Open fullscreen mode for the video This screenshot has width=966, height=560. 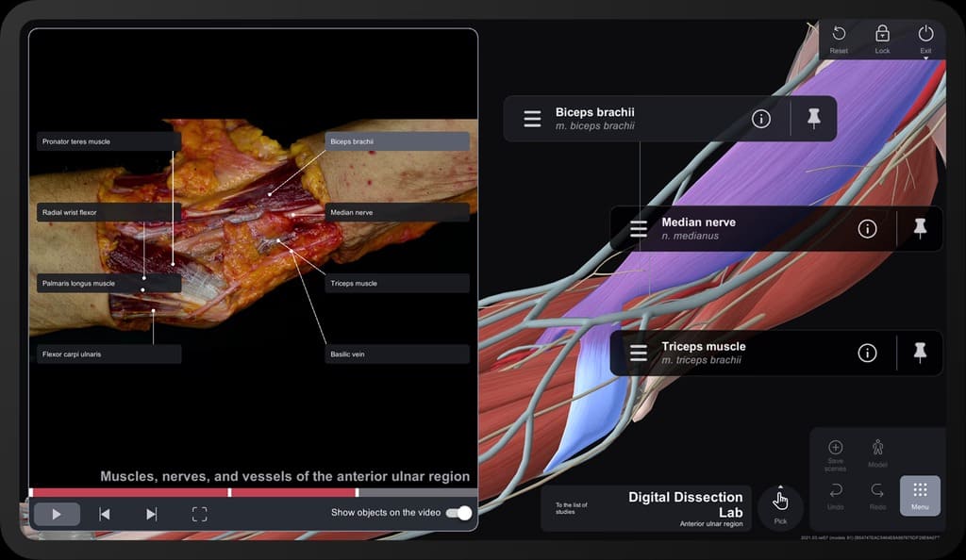click(199, 514)
